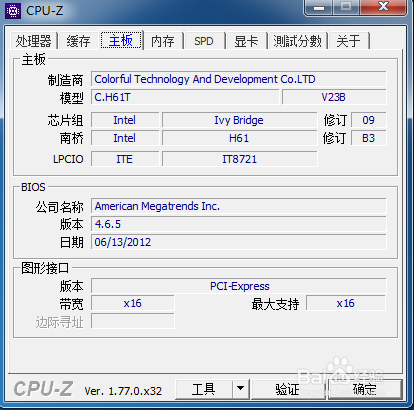Close the CPU-Z window

383,7
